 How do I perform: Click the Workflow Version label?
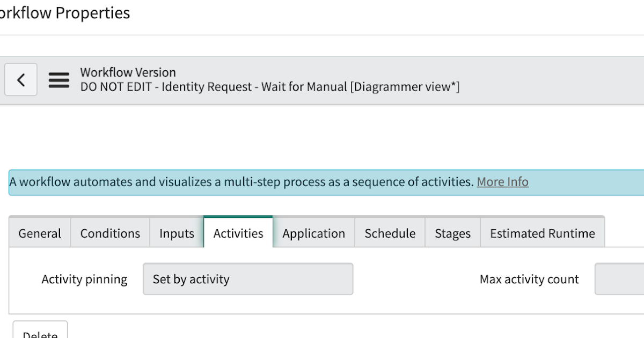pyautogui.click(x=128, y=72)
